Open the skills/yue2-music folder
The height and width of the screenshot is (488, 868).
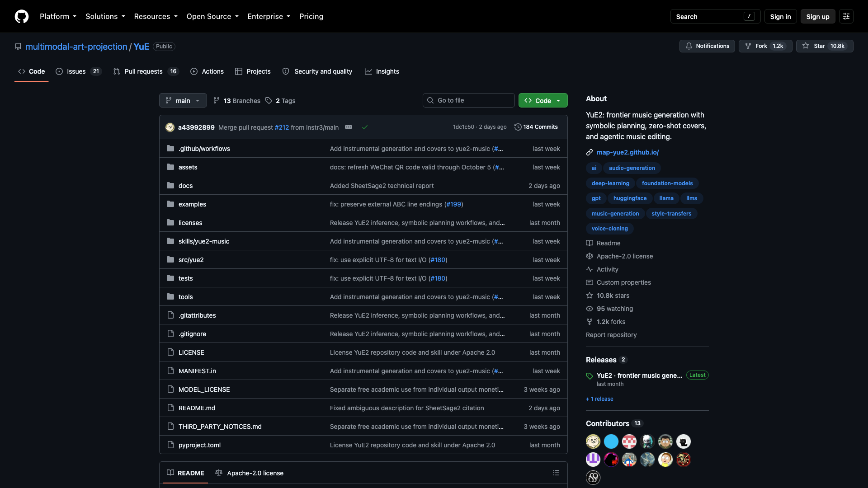pyautogui.click(x=204, y=241)
